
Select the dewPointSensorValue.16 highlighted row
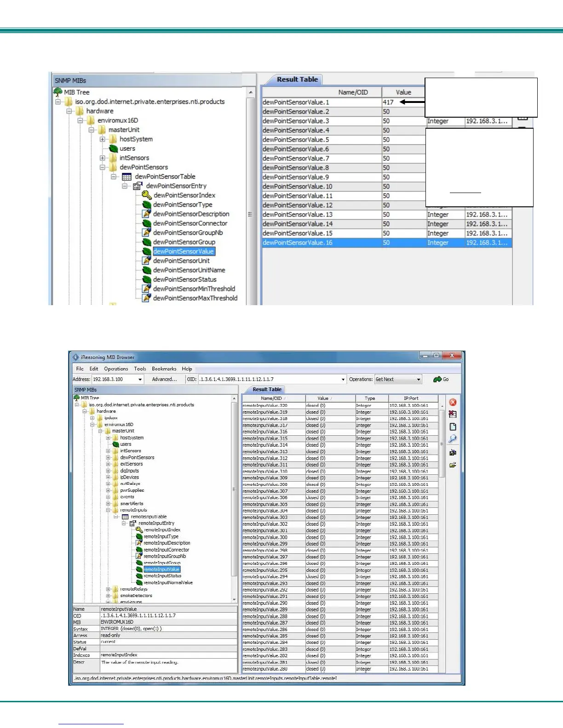[x=387, y=243]
